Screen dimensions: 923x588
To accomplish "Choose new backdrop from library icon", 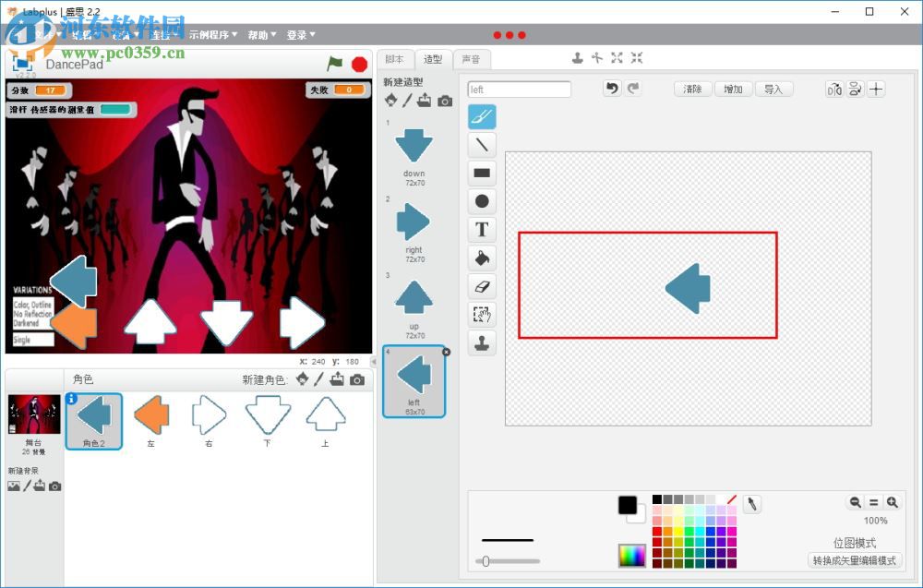I will coord(14,486).
